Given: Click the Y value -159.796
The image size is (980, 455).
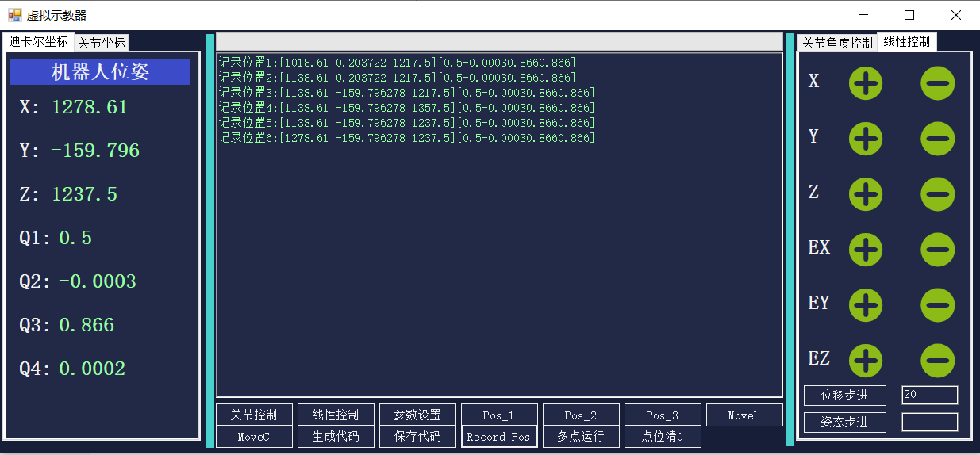Looking at the screenshot, I should pos(95,151).
